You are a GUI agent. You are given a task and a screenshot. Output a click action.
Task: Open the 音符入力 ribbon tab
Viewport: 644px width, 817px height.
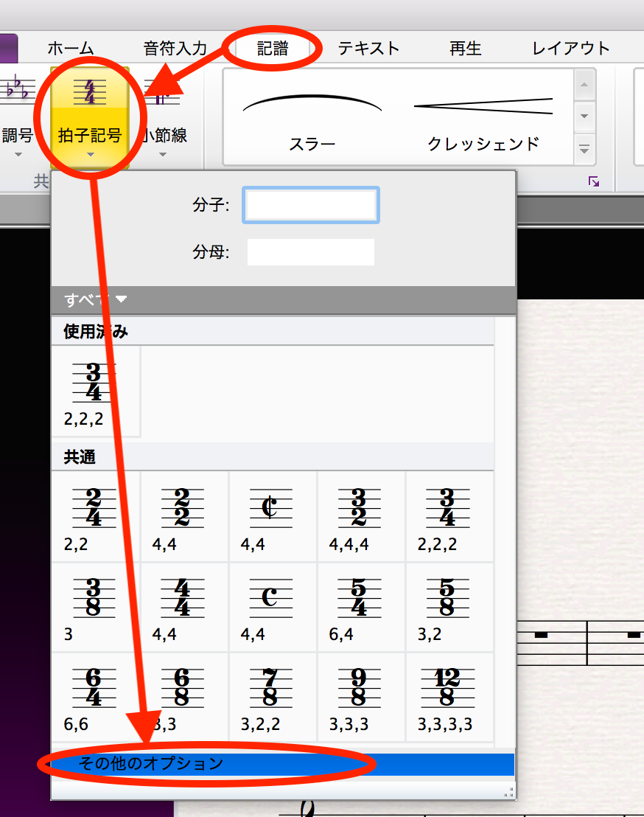(x=175, y=49)
